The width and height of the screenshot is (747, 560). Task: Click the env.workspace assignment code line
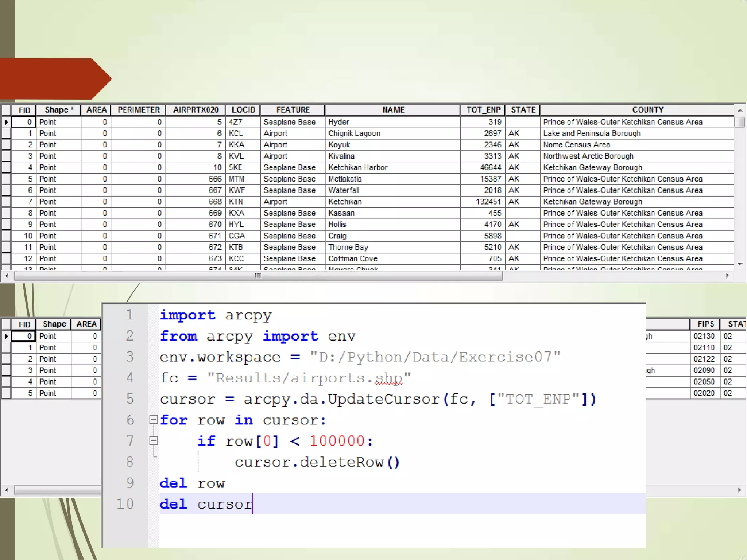pyautogui.click(x=360, y=357)
